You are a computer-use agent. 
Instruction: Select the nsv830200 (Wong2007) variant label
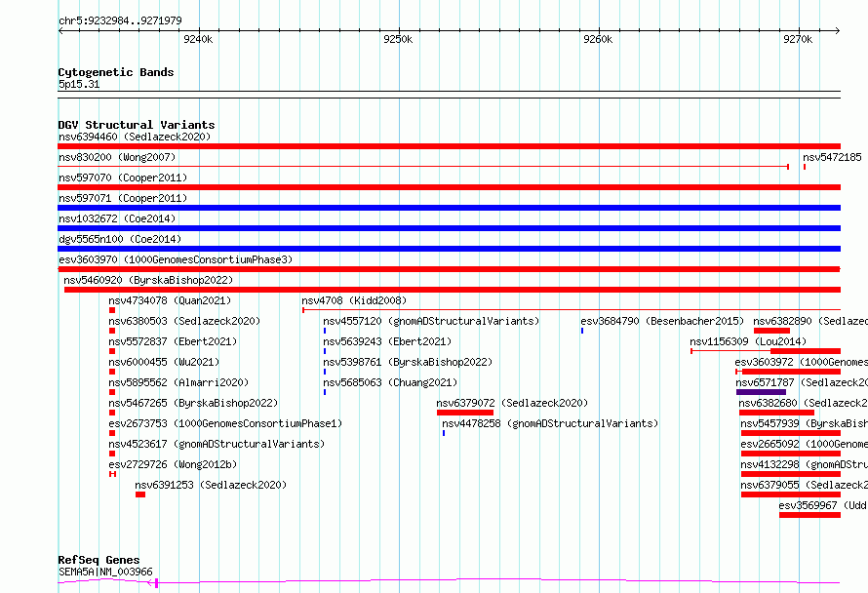point(117,157)
